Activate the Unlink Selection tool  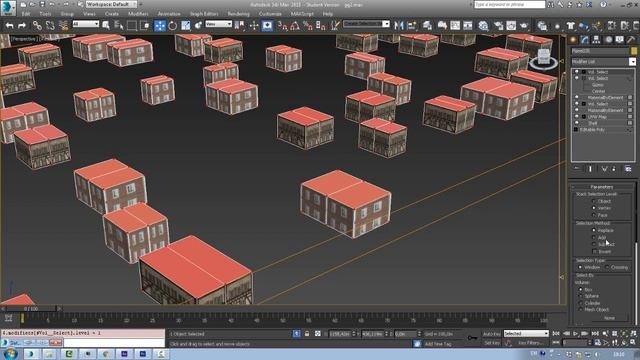[x=50, y=26]
